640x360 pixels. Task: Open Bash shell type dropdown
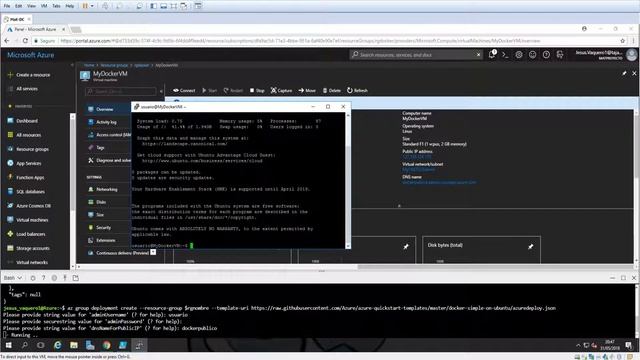[x=13, y=278]
